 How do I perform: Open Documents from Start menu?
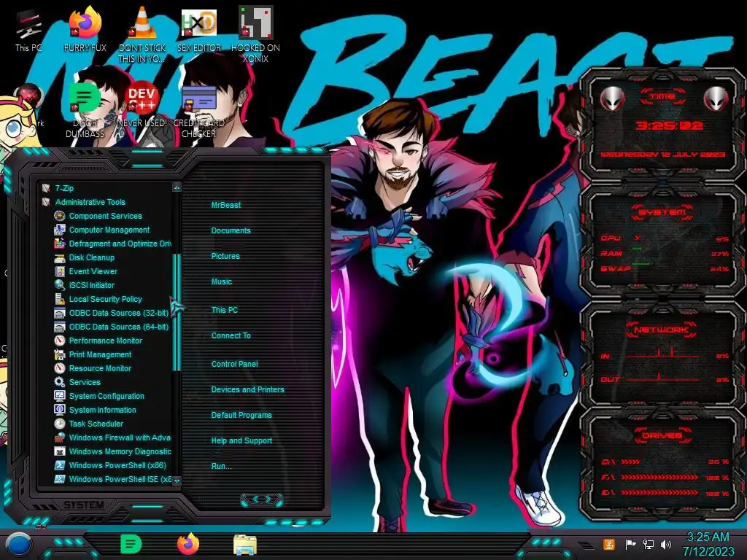coord(231,230)
